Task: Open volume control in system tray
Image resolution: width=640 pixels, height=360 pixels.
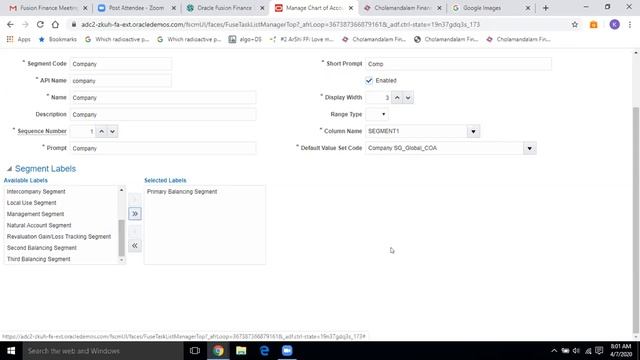Action: [576, 351]
